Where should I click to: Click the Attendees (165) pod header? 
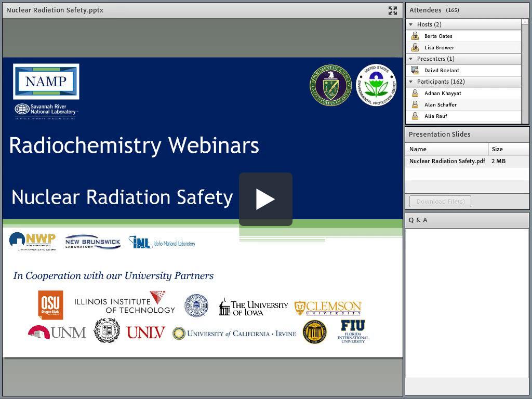coord(467,10)
